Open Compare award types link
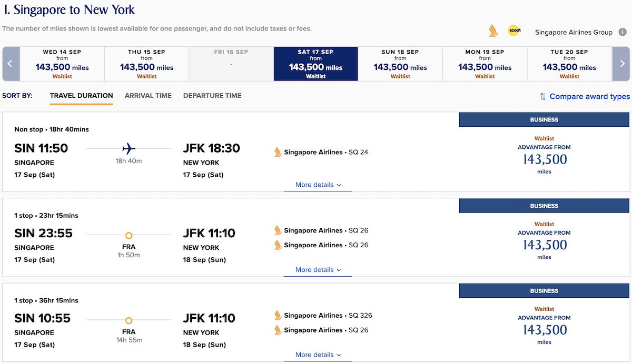Image resolution: width=632 pixels, height=364 pixels. [590, 96]
